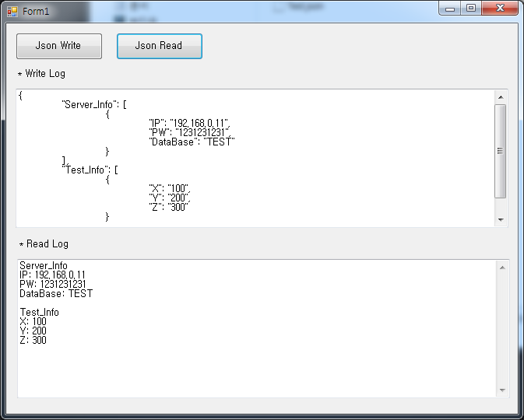This screenshot has height=420, width=524.
Task: Click the Server_Info heading in Read Log
Action: (44, 265)
